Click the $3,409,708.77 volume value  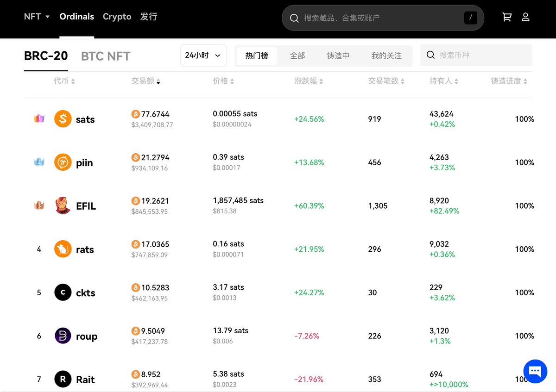[152, 124]
